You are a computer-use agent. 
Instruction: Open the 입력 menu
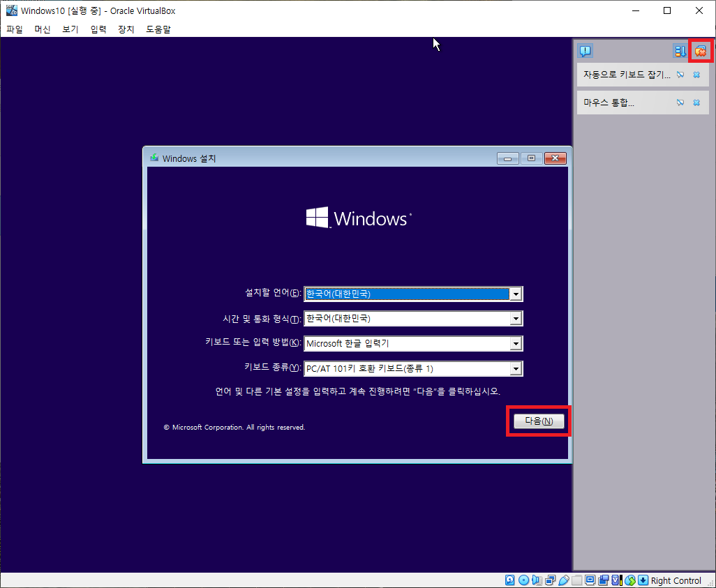click(98, 29)
